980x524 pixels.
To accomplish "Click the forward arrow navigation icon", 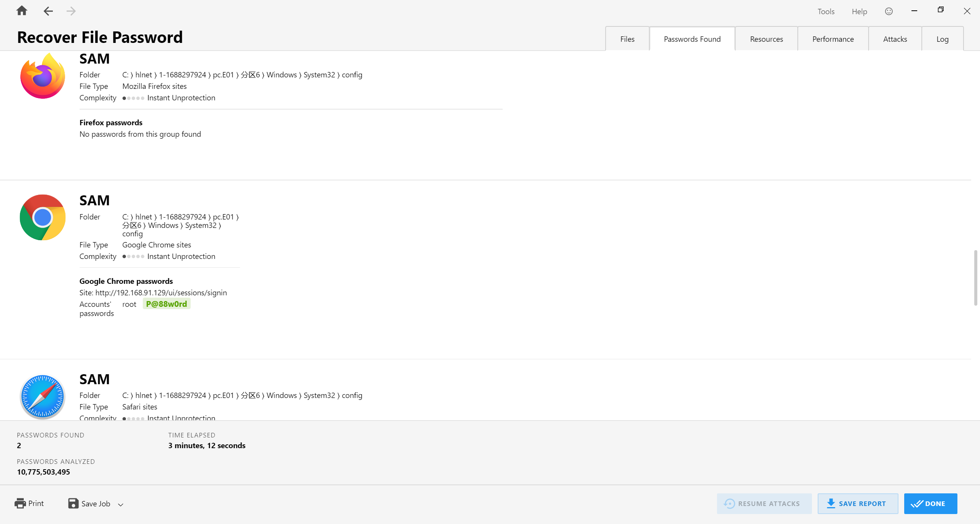I will tap(71, 11).
